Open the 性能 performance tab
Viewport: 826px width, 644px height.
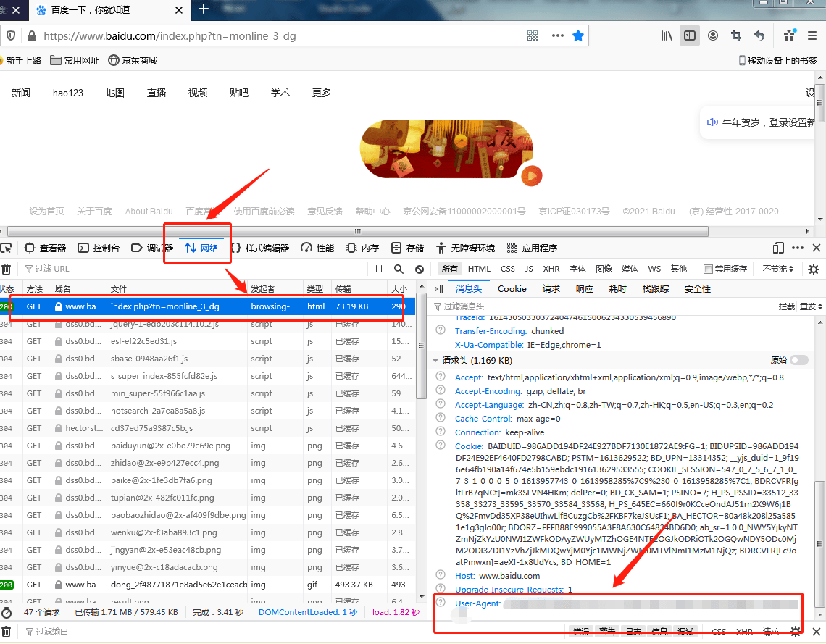point(317,248)
